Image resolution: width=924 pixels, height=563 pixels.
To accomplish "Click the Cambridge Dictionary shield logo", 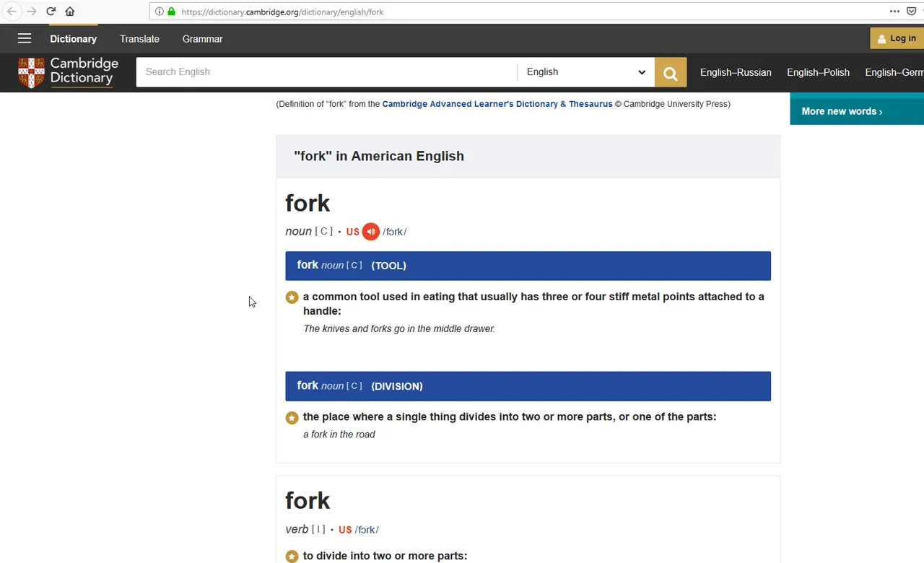I will pyautogui.click(x=31, y=73).
